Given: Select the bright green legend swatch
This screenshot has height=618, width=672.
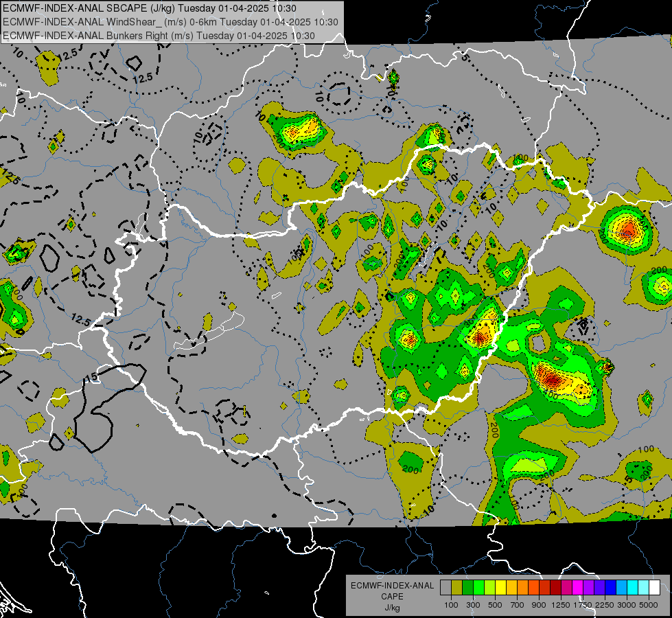Looking at the screenshot, I should [478, 588].
